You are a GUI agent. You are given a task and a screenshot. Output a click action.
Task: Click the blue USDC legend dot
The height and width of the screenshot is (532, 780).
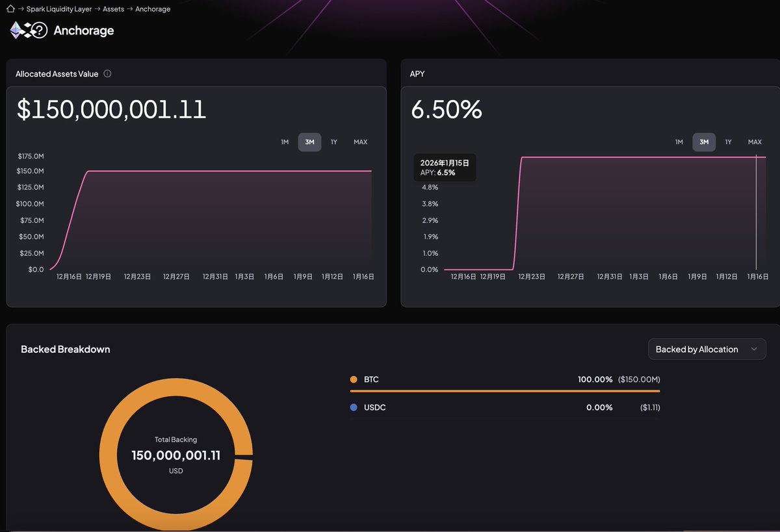pos(354,407)
